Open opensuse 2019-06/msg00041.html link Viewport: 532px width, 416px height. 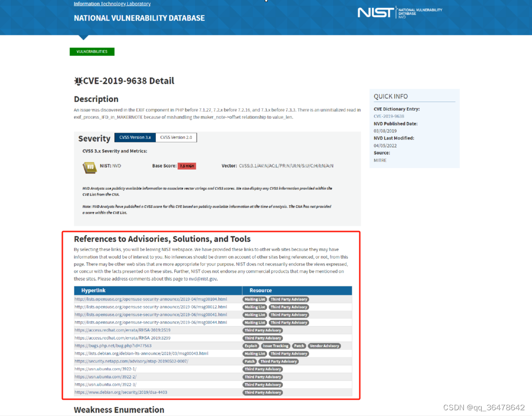[x=151, y=314]
